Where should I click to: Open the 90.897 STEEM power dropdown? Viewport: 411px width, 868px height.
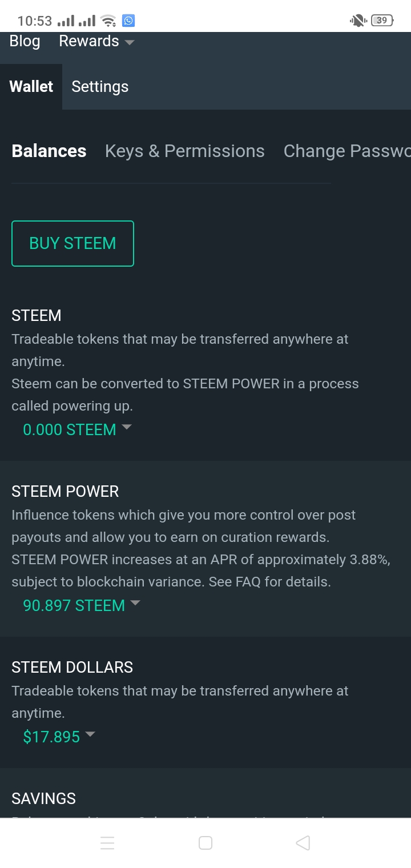click(x=82, y=605)
